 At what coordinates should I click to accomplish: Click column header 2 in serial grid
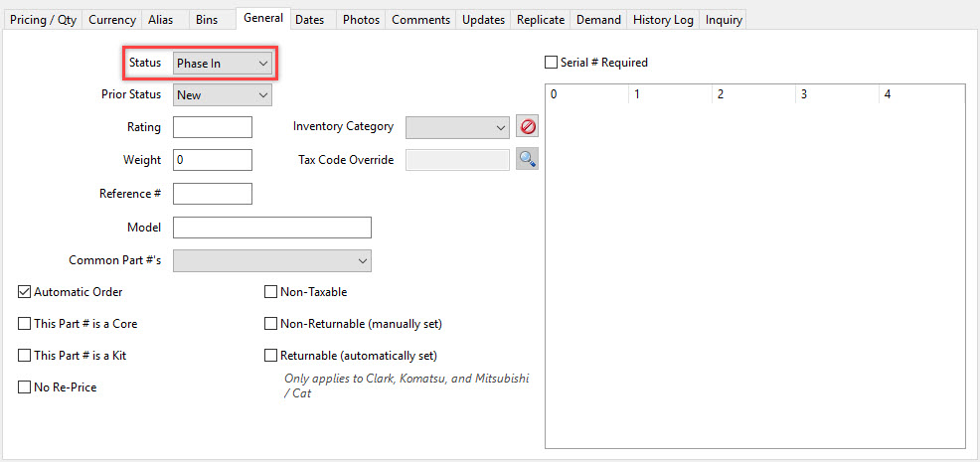[x=753, y=94]
